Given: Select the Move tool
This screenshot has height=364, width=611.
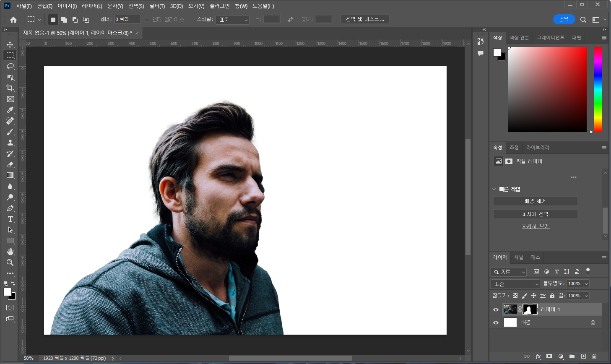Looking at the screenshot, I should [10, 44].
